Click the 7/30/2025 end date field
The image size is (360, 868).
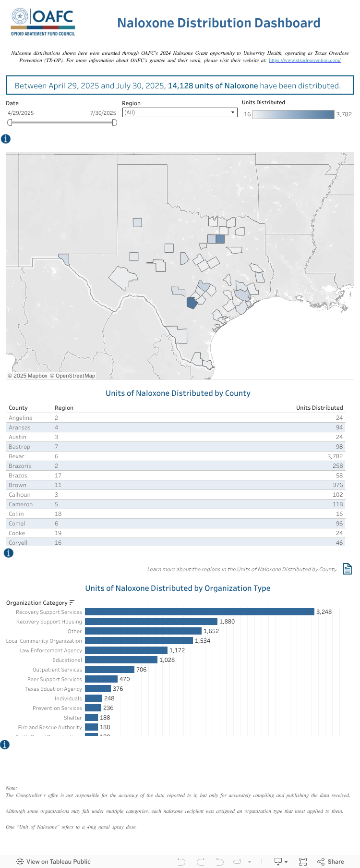tap(103, 113)
